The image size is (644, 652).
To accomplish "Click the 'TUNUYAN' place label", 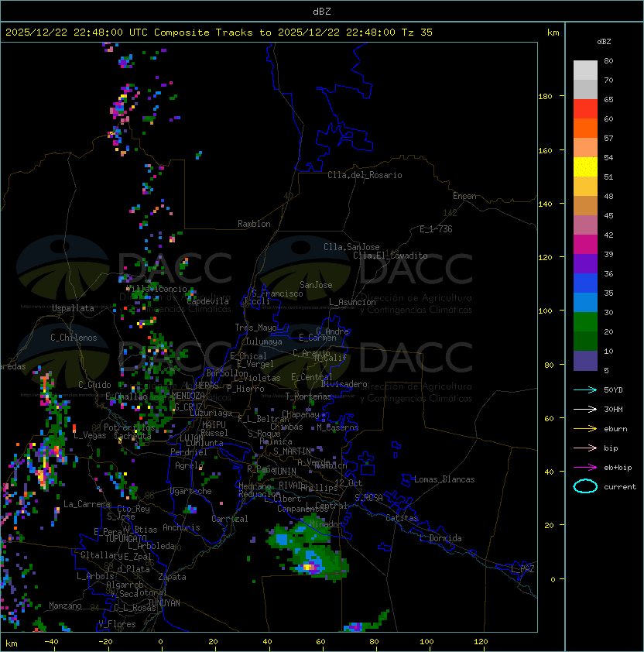I will click(x=164, y=603).
